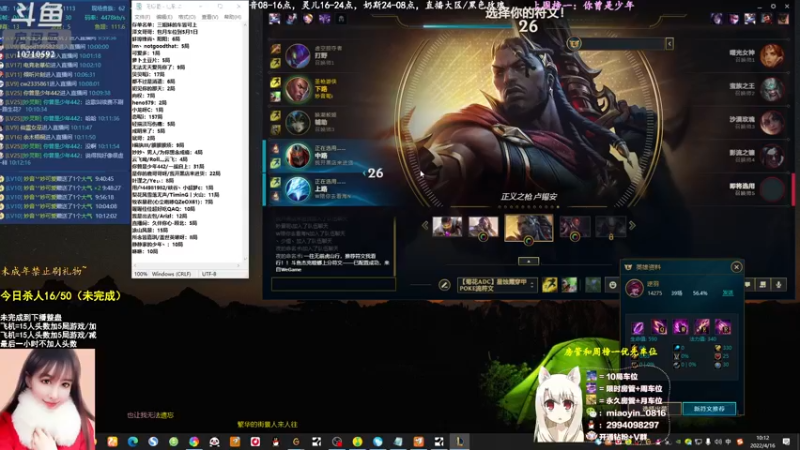Click the chat input field in champion select
The image size is (800, 450).
(x=333, y=284)
